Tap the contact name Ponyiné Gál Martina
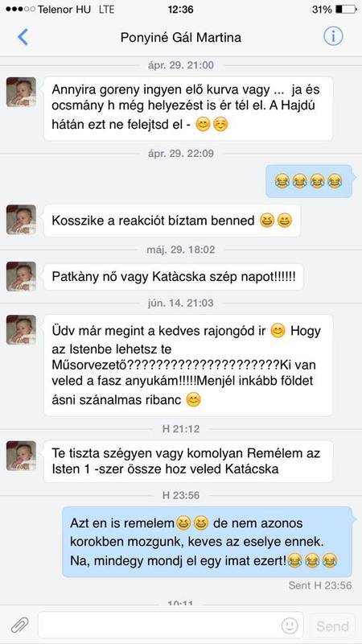The height and width of the screenshot is (644, 362). [181, 38]
